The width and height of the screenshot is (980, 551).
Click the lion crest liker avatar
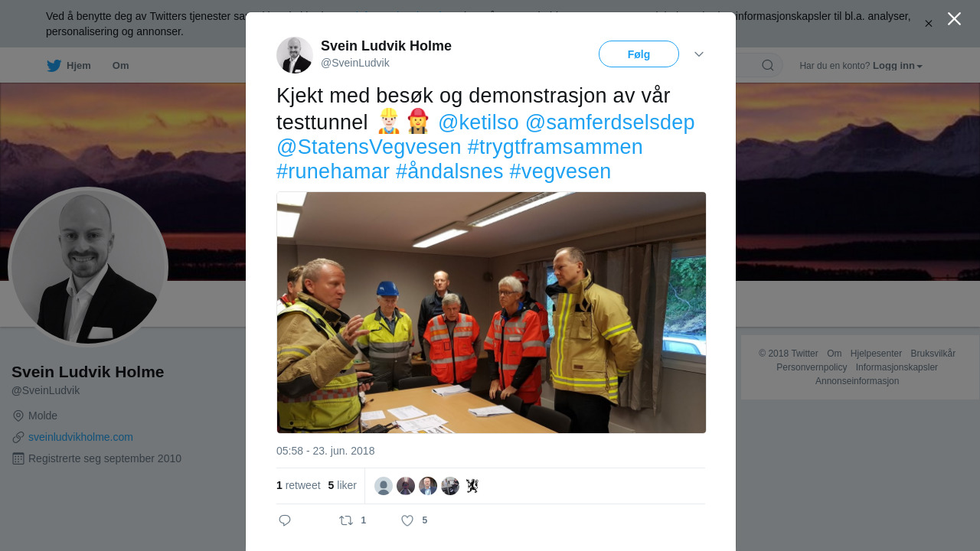point(472,486)
